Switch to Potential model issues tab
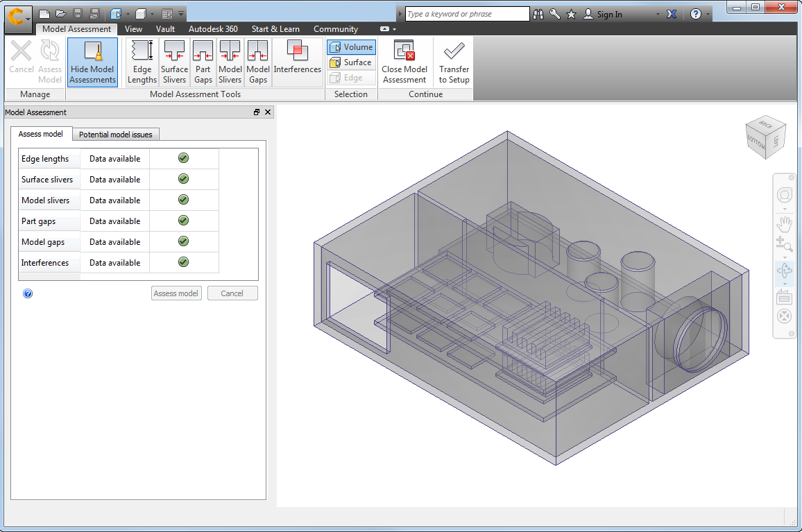802x532 pixels. pos(116,135)
